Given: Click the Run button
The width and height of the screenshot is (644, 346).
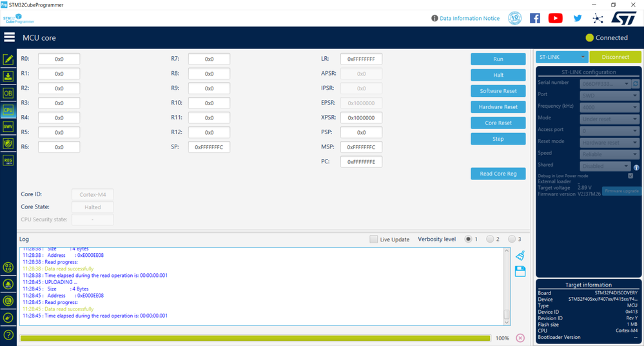Looking at the screenshot, I should [x=498, y=59].
